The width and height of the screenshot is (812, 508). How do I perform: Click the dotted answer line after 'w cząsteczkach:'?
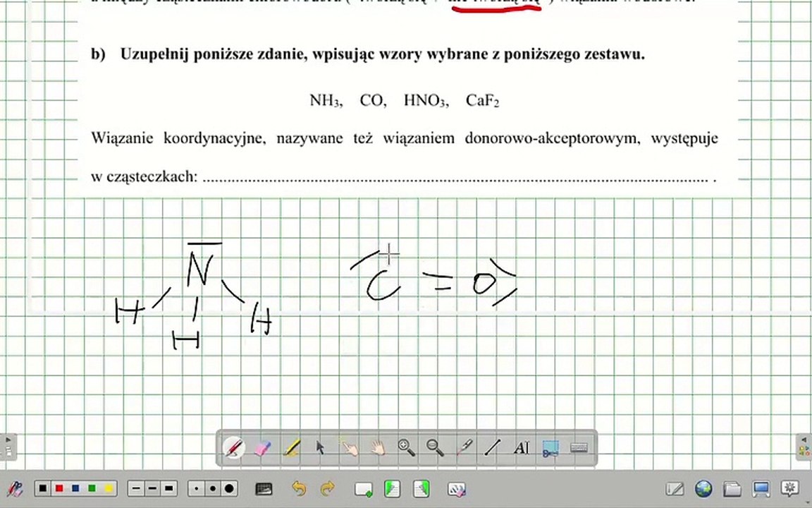pyautogui.click(x=456, y=179)
